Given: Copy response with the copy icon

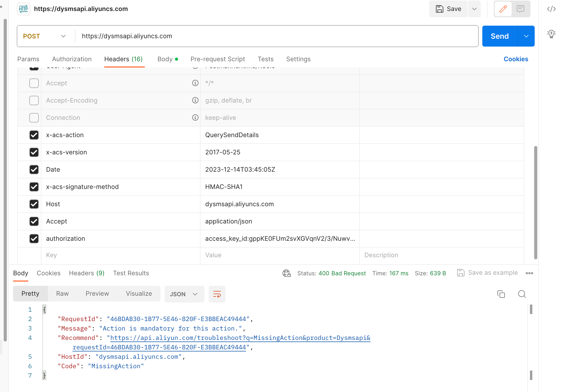Looking at the screenshot, I should (x=501, y=294).
